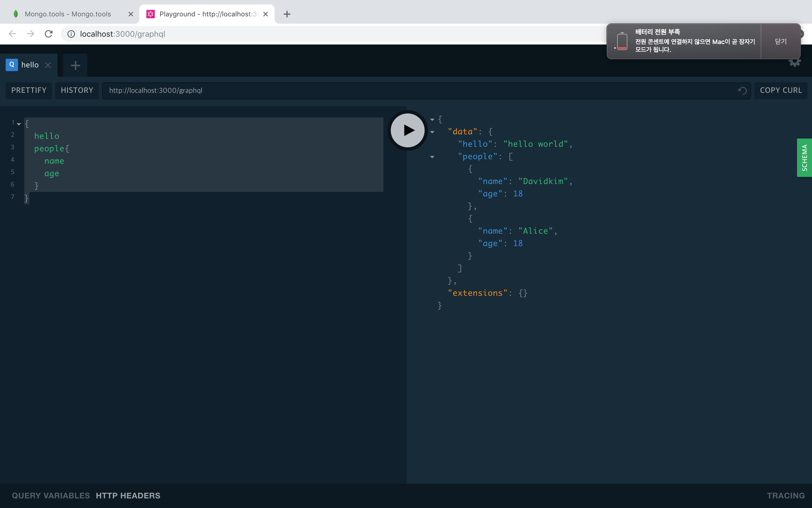Collapse the "people" array arrow
The image size is (812, 508).
[432, 157]
